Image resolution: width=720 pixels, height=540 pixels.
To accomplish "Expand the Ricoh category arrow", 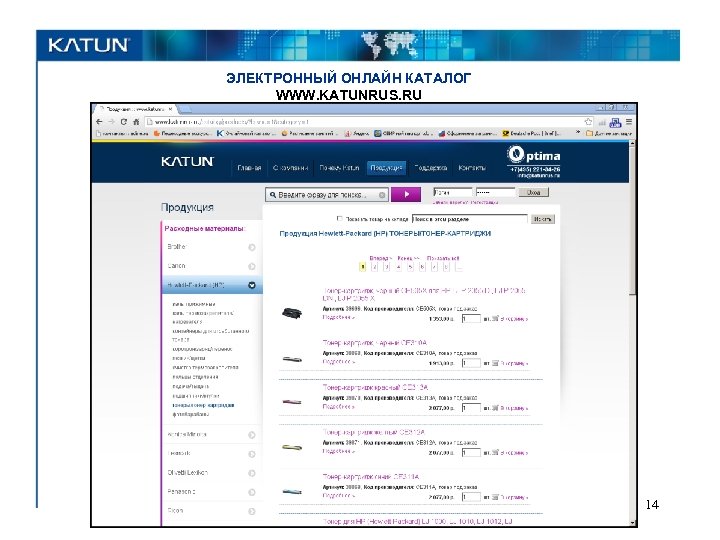I will (x=252, y=511).
